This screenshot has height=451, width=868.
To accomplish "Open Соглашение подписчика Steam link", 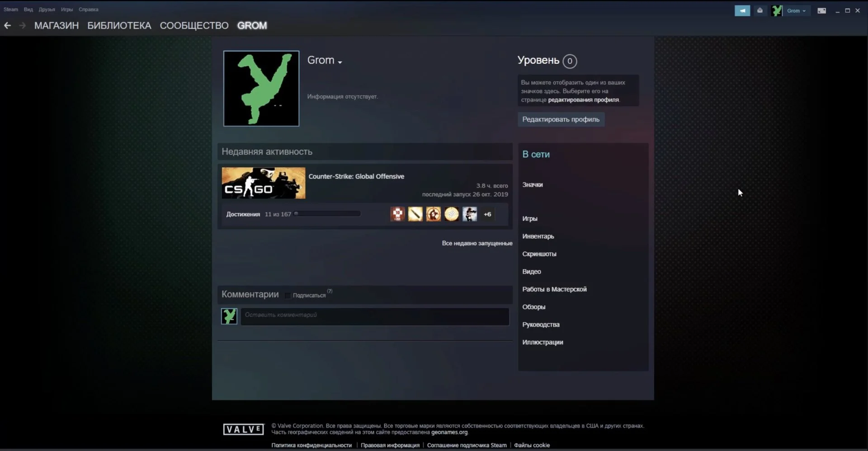I will pos(467,445).
